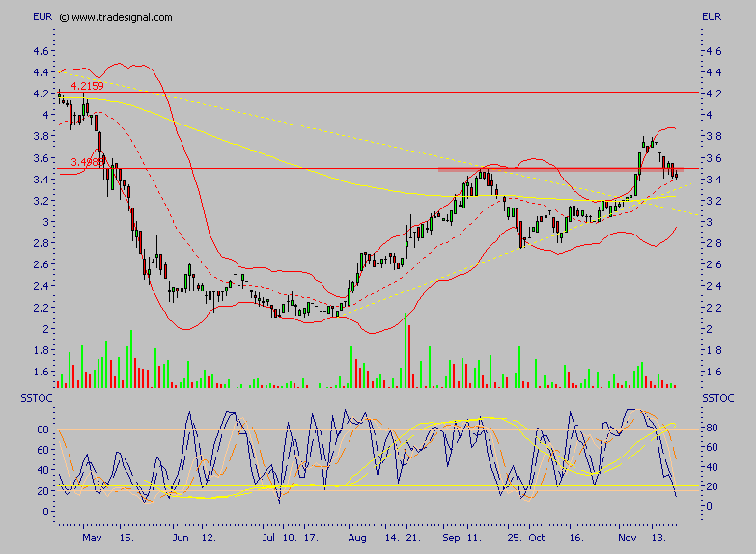The height and width of the screenshot is (554, 756).
Task: Click the 4.2159 red price label
Action: coord(87,86)
